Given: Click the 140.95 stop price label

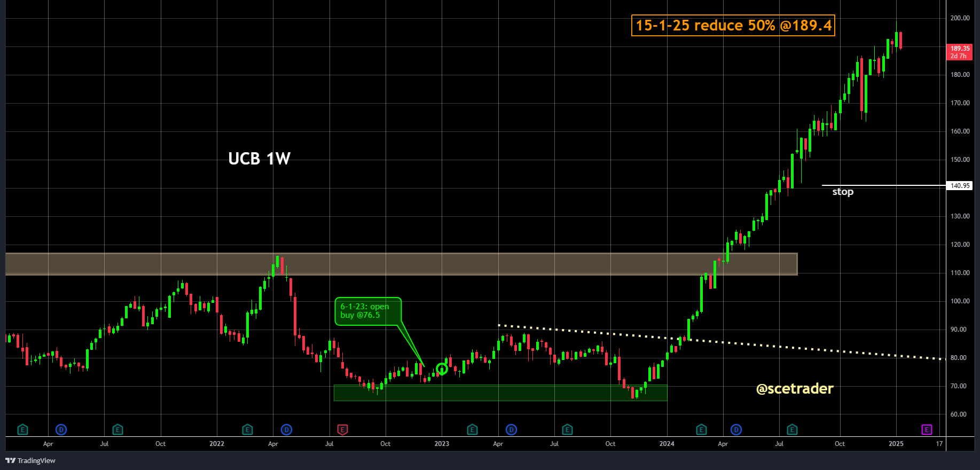Looking at the screenshot, I should coord(960,186).
